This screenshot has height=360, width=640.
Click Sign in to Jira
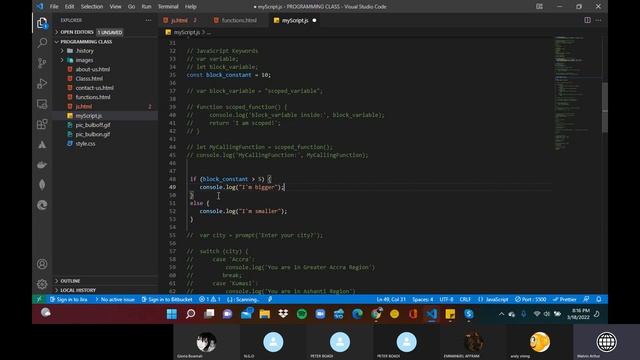coord(69,299)
